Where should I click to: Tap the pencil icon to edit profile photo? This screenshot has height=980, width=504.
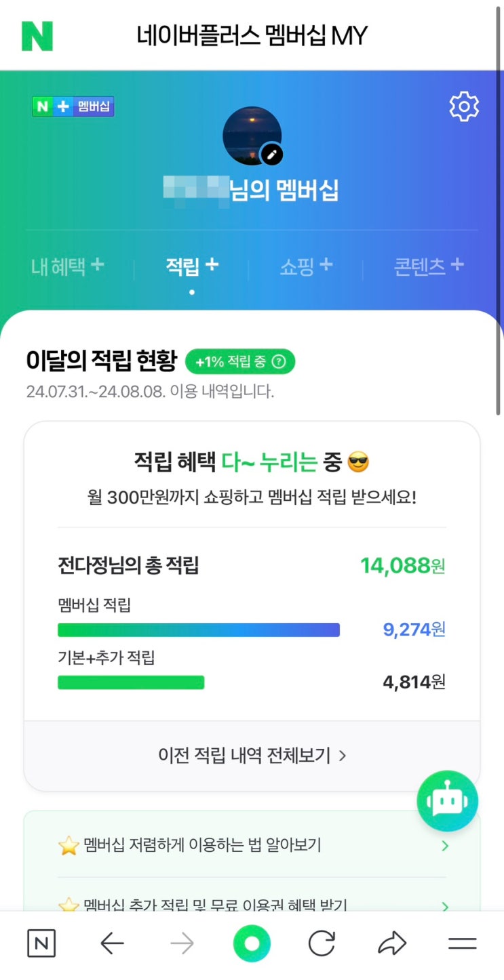pos(272,155)
